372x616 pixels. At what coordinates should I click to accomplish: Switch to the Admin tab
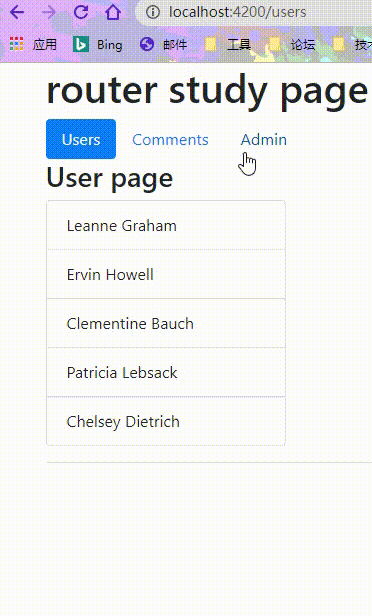(264, 139)
